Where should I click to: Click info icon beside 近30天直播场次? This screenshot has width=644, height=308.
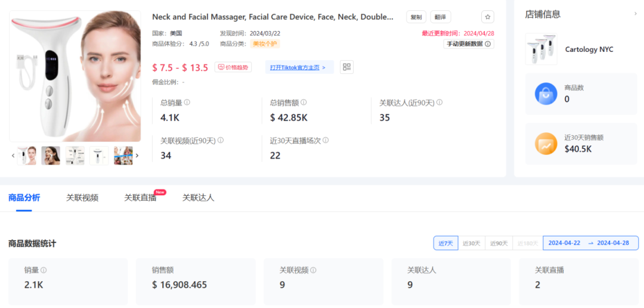pos(326,140)
